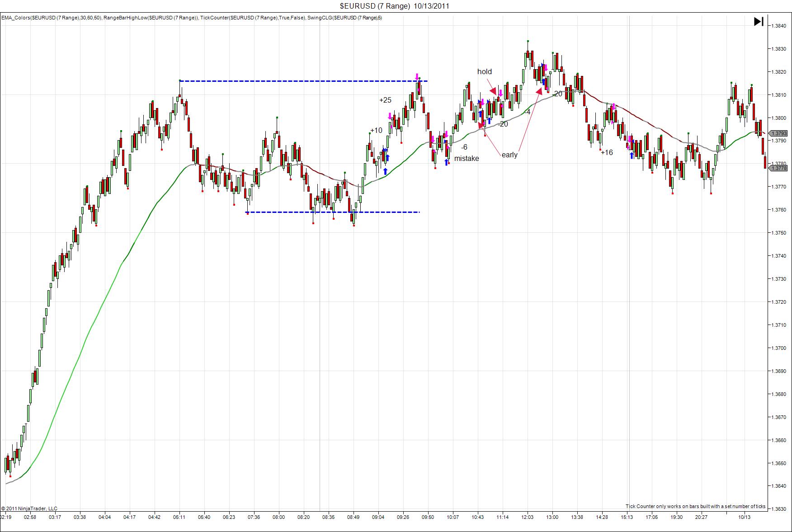Click the 1.3630 price axis label
The image size is (792, 532).
[780, 509]
